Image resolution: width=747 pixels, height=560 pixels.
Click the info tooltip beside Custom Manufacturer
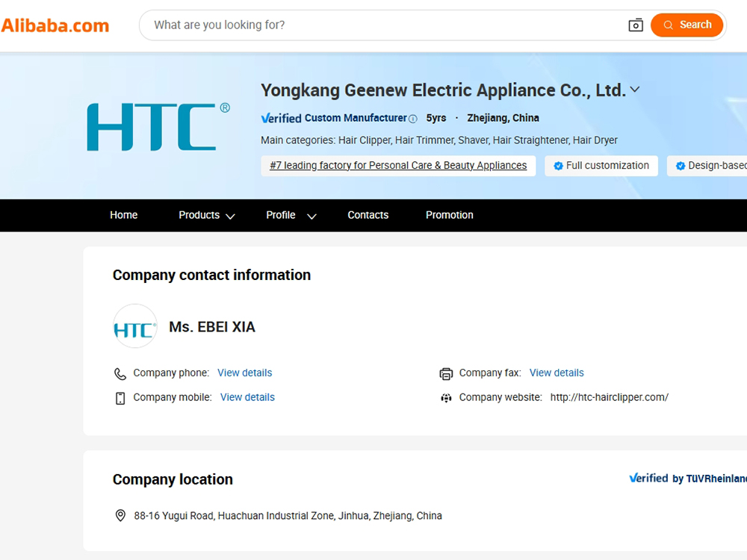click(413, 118)
